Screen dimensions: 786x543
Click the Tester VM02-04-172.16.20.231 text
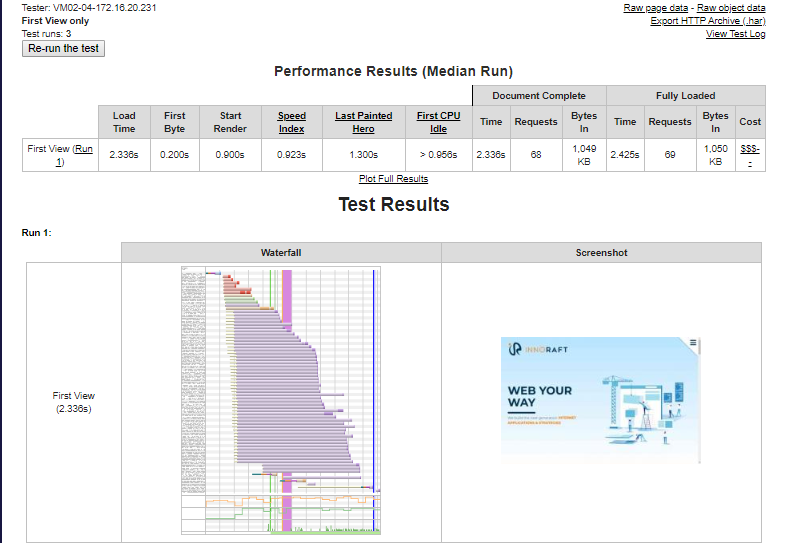89,8
